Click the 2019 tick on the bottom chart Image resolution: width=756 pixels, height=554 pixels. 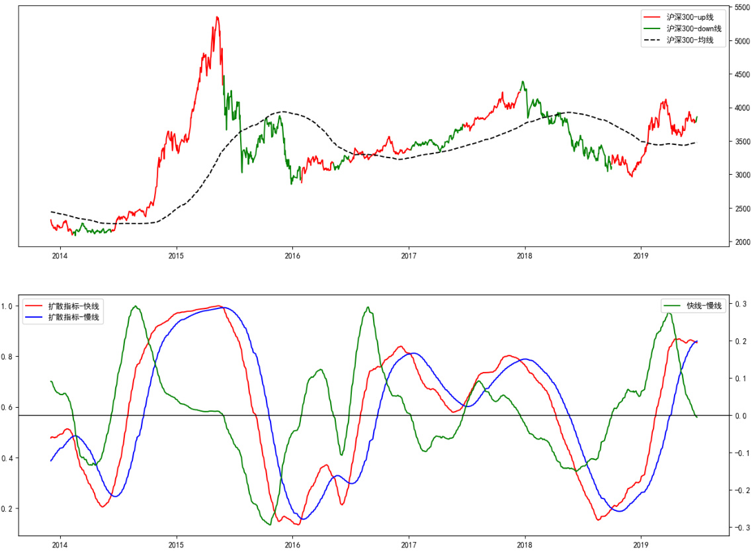641,545
